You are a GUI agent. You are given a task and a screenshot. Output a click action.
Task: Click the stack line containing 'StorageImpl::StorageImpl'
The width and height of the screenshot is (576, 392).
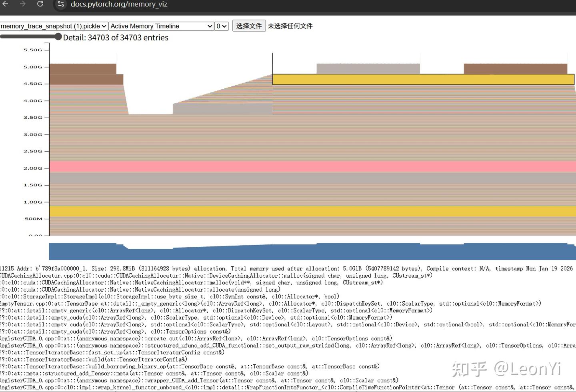(x=170, y=296)
